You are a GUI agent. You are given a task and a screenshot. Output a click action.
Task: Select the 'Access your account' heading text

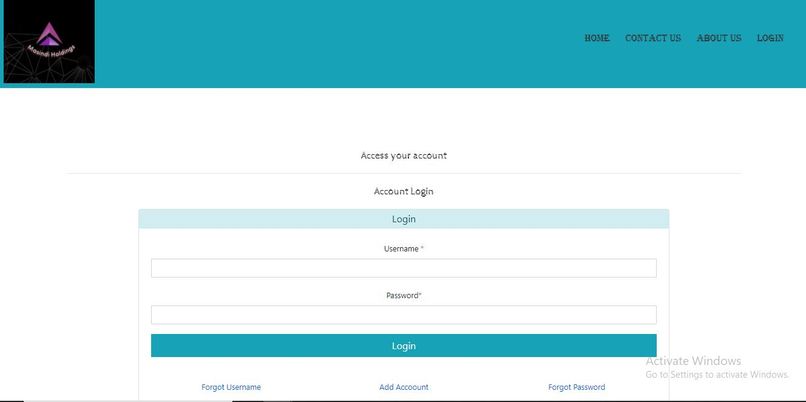pyautogui.click(x=404, y=155)
